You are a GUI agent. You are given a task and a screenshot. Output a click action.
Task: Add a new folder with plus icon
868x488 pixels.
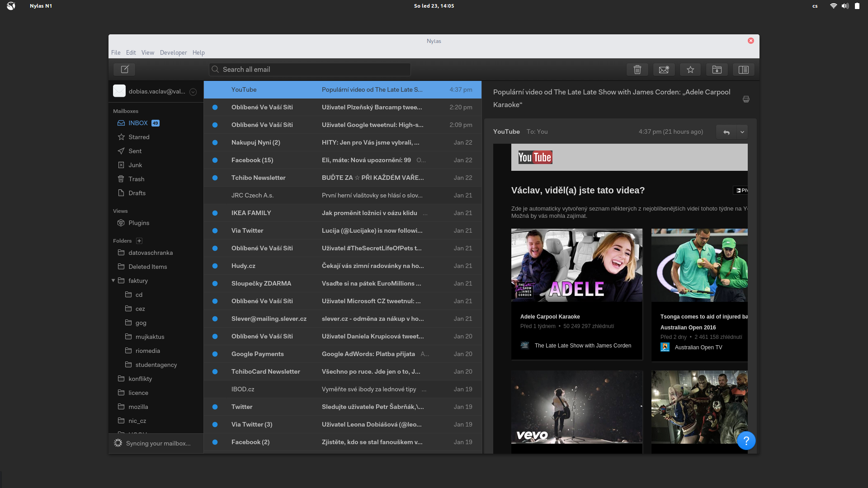(139, 241)
